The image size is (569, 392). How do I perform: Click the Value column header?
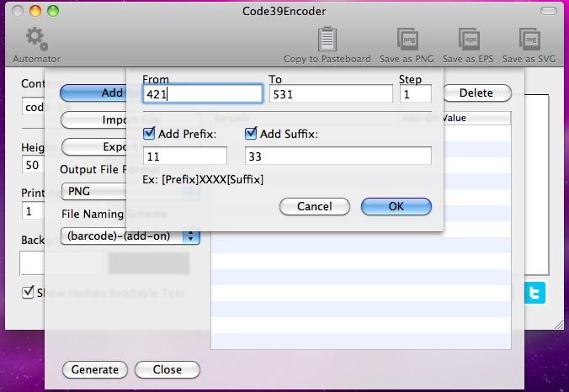(476, 118)
